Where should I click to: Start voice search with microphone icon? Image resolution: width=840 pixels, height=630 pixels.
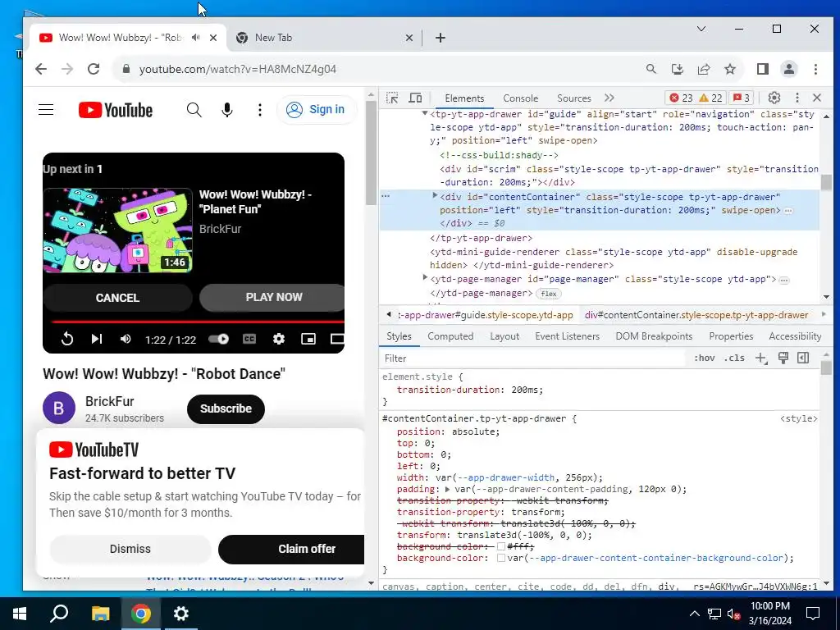pyautogui.click(x=227, y=110)
